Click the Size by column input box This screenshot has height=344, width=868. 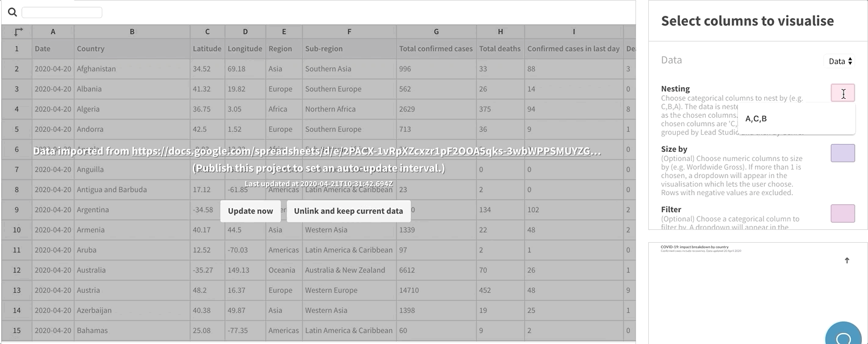[842, 153]
